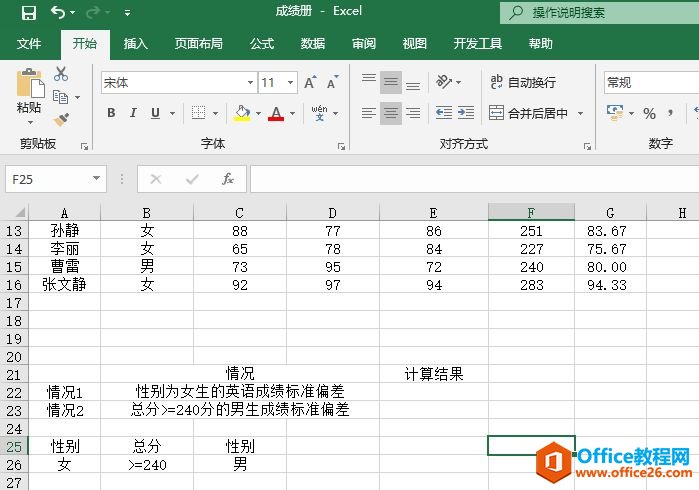Select the Format Painter brush icon

pos(62,120)
